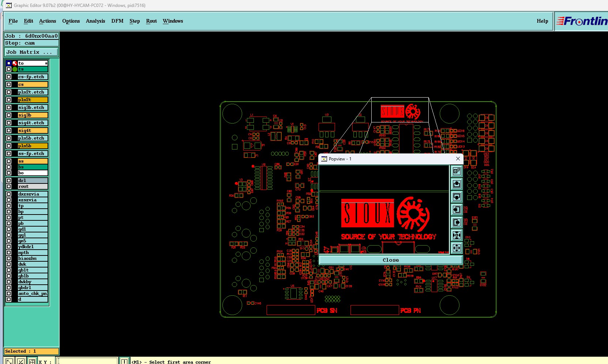Click Close button in Popview

tap(391, 260)
